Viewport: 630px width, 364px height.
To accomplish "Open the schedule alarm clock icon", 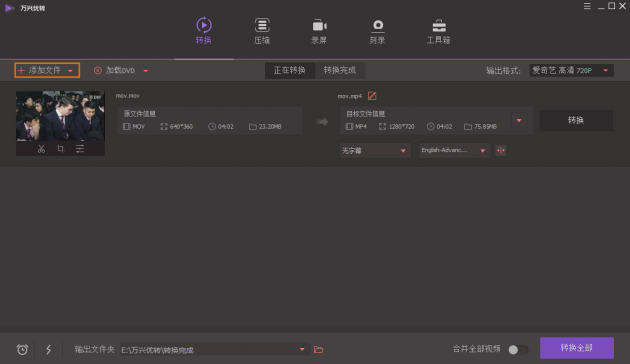I will tap(22, 350).
